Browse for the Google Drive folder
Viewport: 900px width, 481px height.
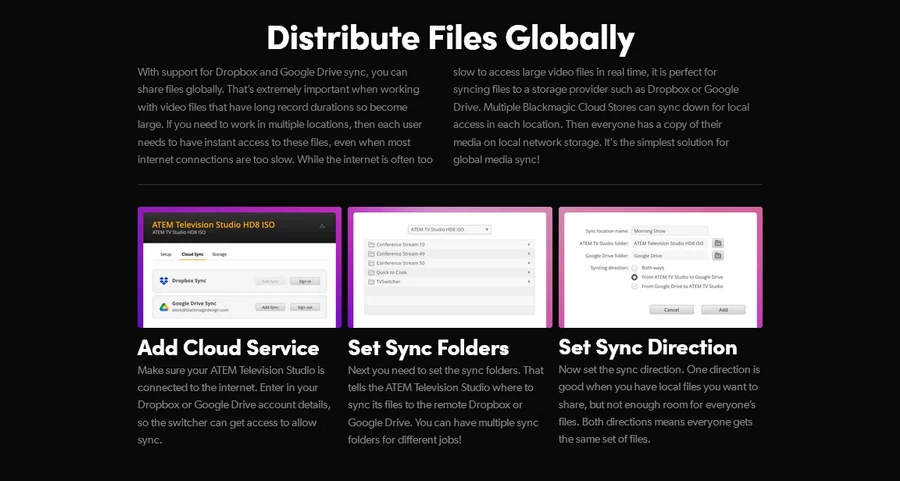click(x=718, y=256)
